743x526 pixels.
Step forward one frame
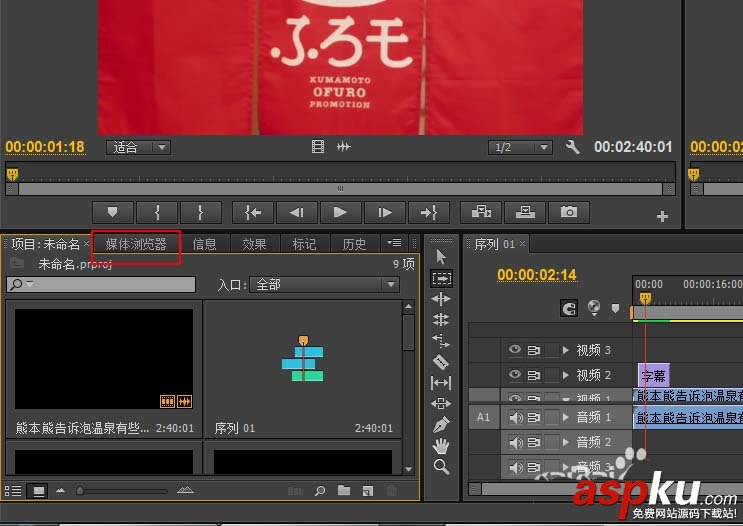(385, 212)
